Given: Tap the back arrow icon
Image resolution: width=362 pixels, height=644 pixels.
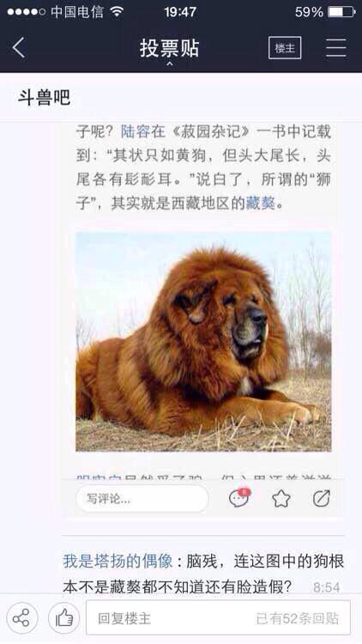Looking at the screenshot, I should point(19,47).
